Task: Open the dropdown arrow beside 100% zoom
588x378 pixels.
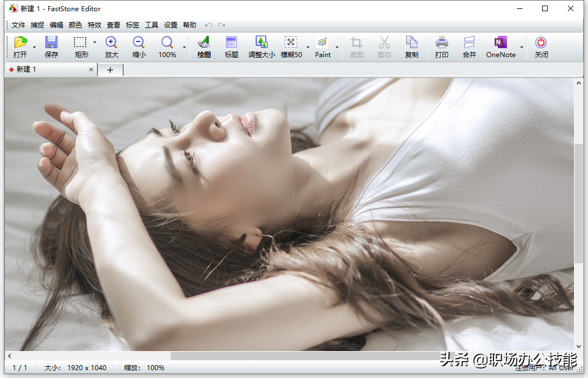Action: 184,48
